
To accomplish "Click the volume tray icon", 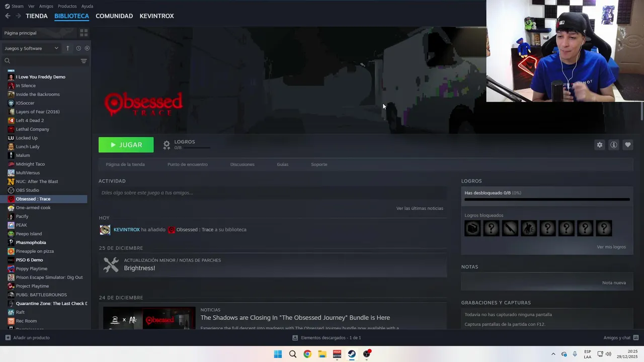I will 608,354.
